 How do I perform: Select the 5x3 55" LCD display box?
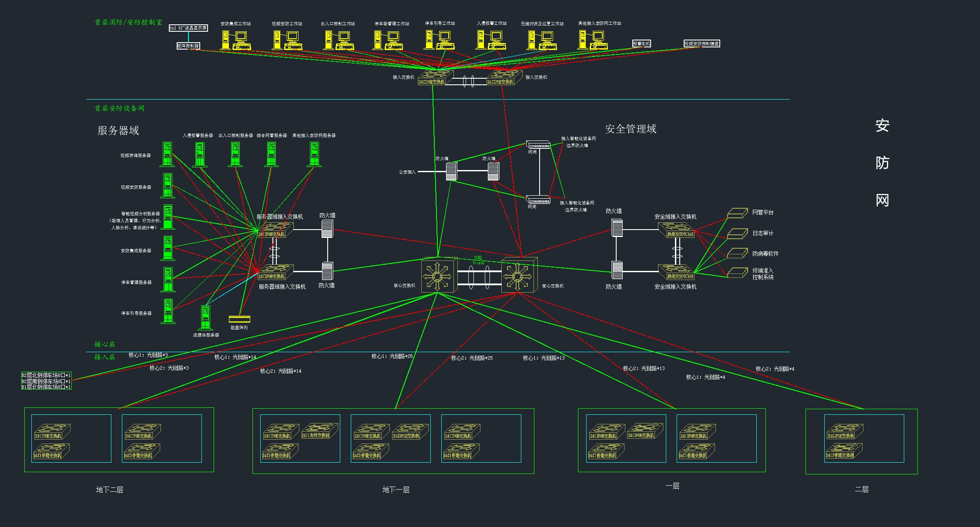point(188,28)
